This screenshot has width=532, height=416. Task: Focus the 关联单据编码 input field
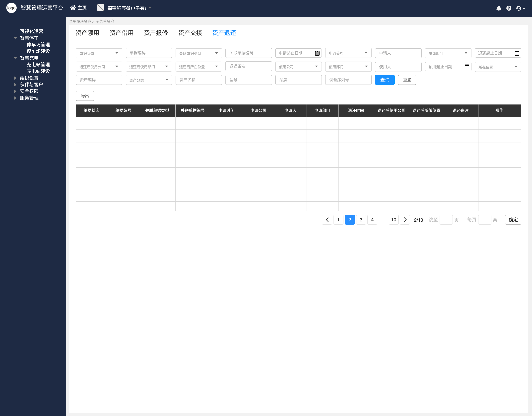[x=249, y=53]
